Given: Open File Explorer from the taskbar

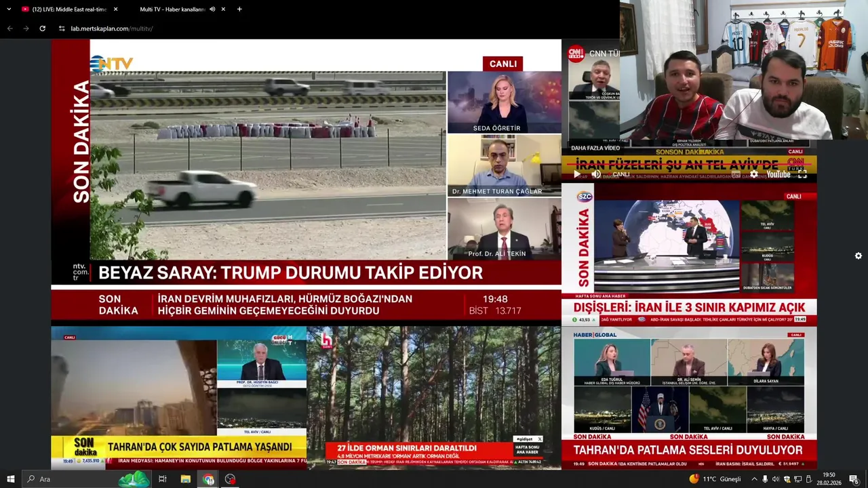Looking at the screenshot, I should (185, 479).
